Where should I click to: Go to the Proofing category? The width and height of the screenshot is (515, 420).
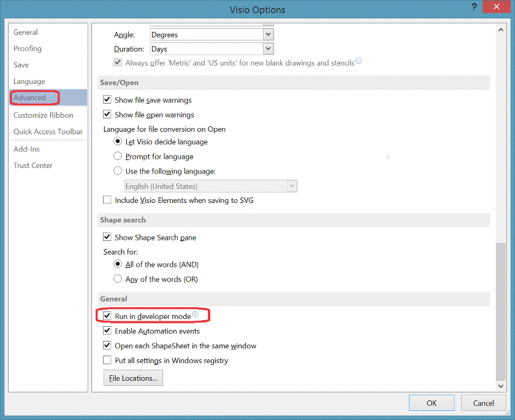(x=28, y=48)
